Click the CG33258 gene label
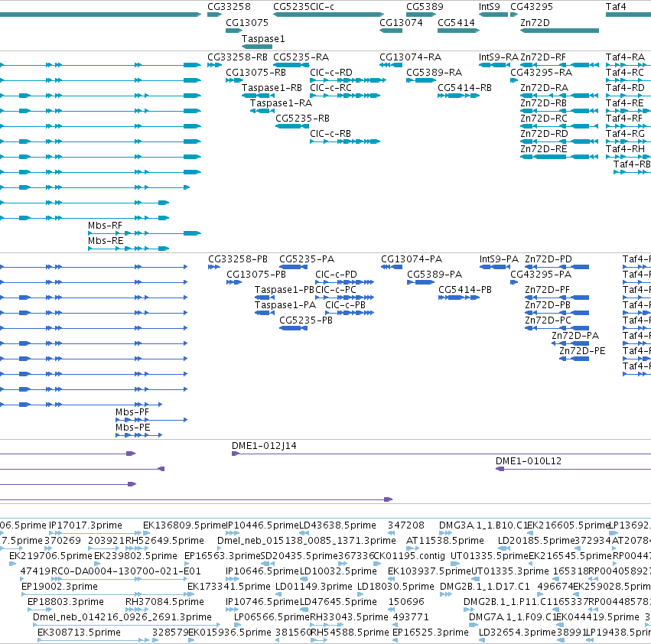Image resolution: width=651 pixels, height=644 pixels. pos(229,7)
